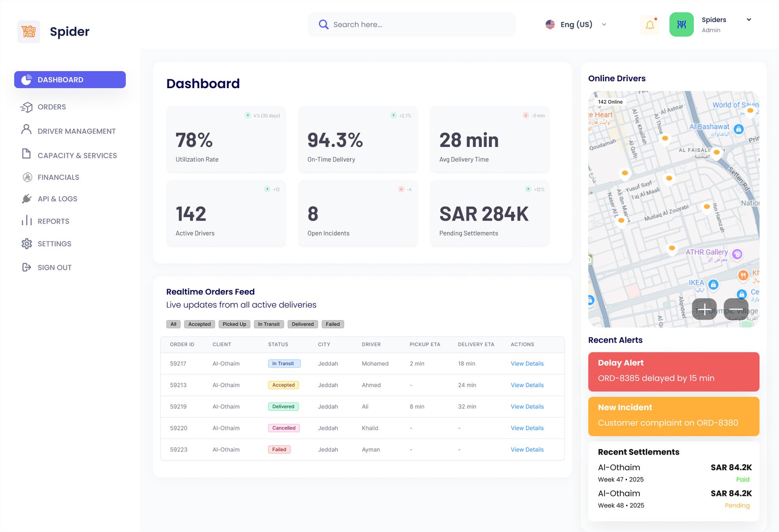Zoom out on the drivers map

(736, 309)
